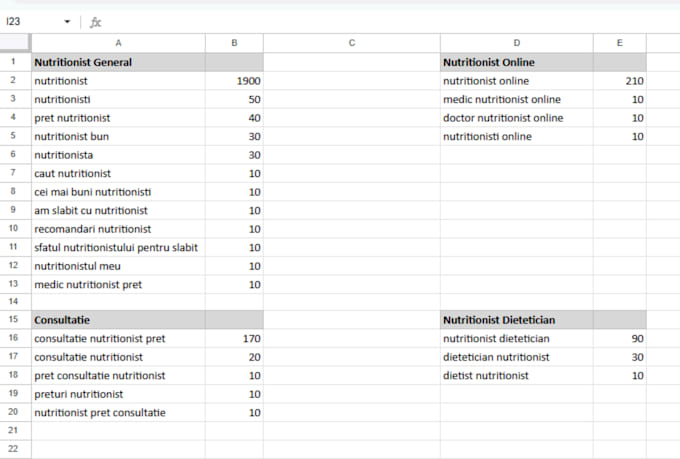680x459 pixels.
Task: Click the cell 'dietist nutritionist'
Action: (x=517, y=376)
